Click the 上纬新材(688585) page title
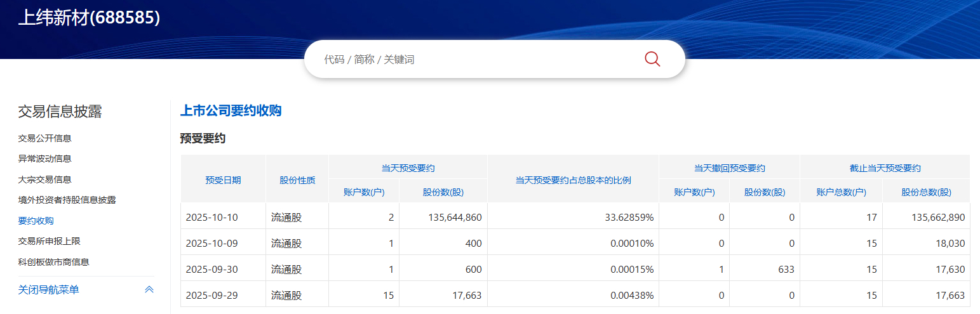This screenshot has height=314, width=980. [89, 17]
